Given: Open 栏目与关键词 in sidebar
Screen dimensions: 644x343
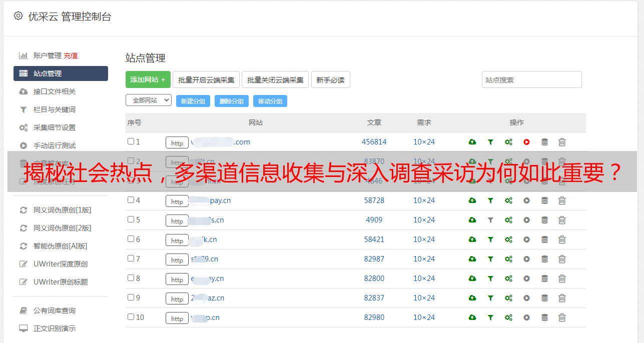Looking at the screenshot, I should (x=55, y=109).
